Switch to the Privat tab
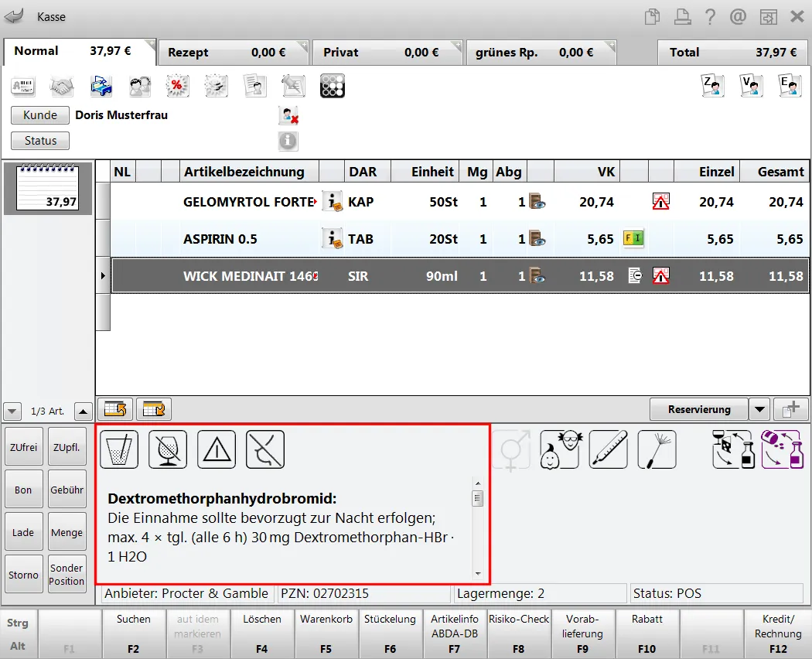812x659 pixels. [387, 53]
